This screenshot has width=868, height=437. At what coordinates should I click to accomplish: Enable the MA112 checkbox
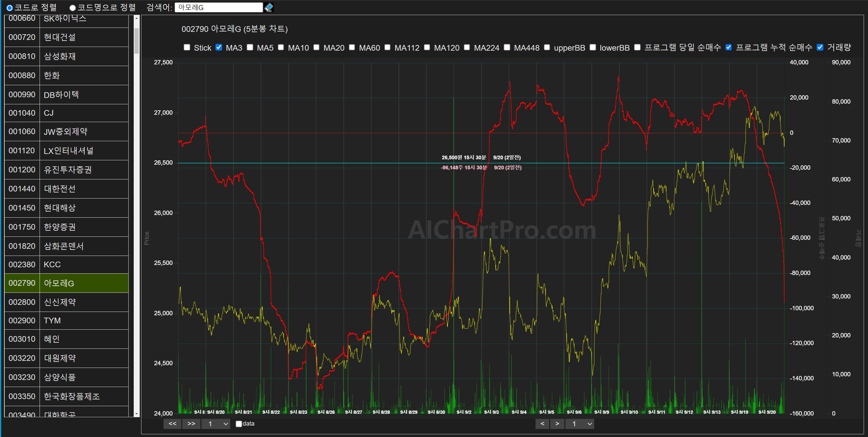click(387, 47)
